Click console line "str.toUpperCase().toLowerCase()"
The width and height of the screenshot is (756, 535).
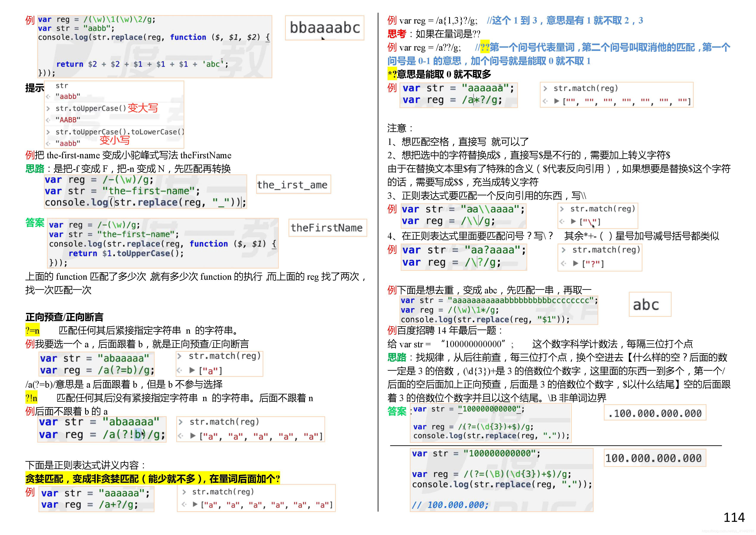pyautogui.click(x=120, y=132)
